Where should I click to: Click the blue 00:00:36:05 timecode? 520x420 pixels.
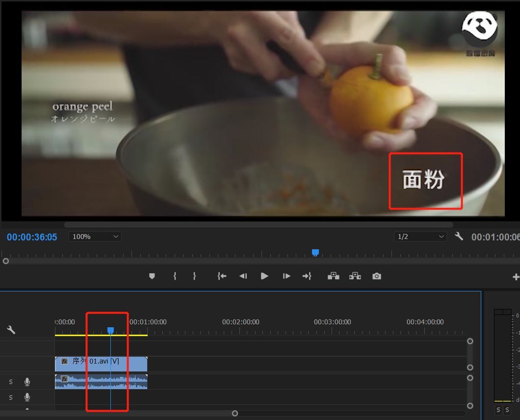click(x=32, y=237)
